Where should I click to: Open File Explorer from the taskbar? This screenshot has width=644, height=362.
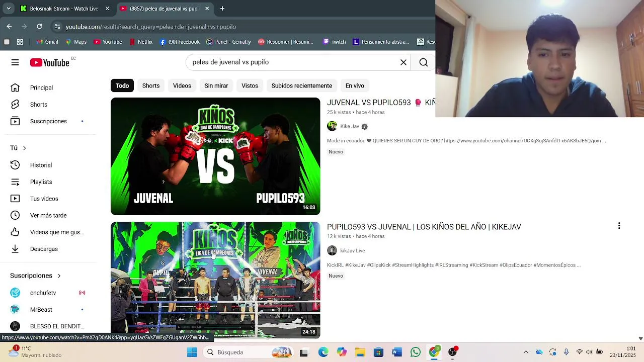(360, 352)
